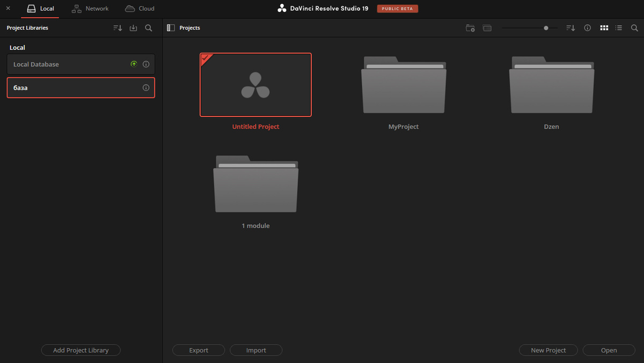Click the Projects panel title
644x363 pixels.
pyautogui.click(x=189, y=28)
